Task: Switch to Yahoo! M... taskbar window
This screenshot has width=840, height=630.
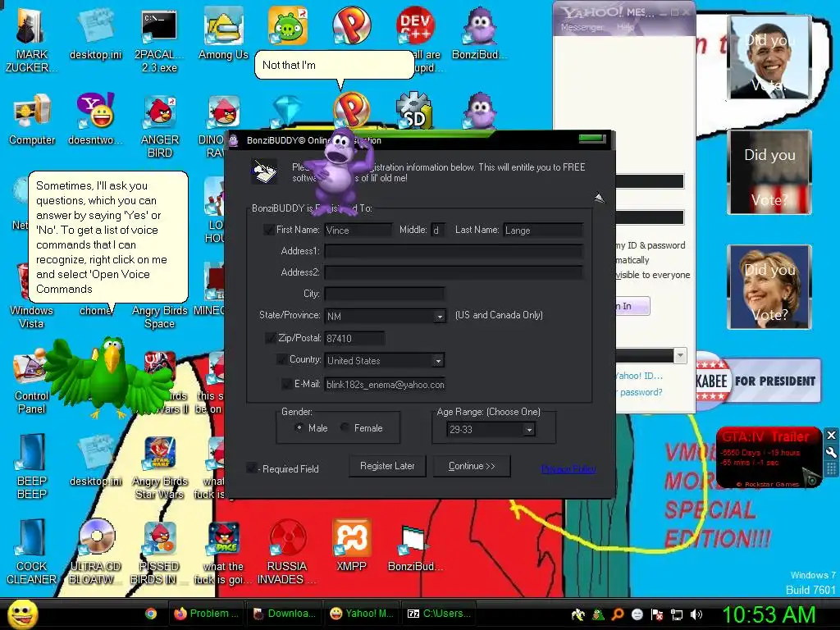Action: click(362, 614)
